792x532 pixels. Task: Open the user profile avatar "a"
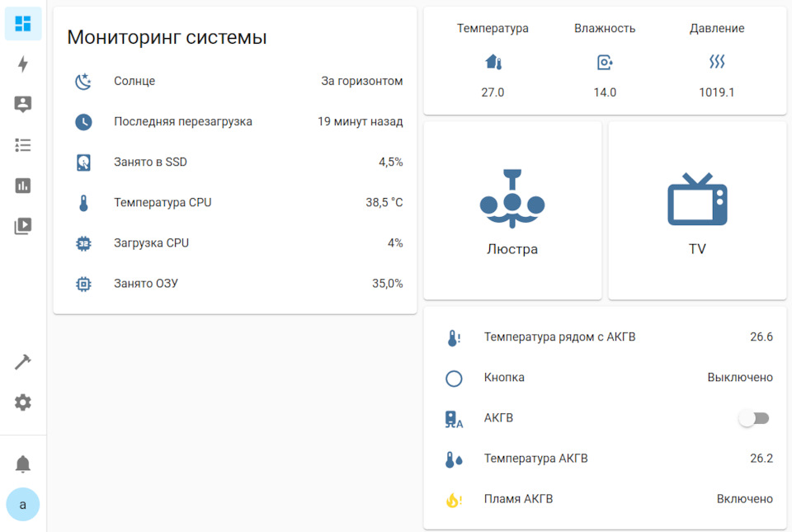coord(23,504)
